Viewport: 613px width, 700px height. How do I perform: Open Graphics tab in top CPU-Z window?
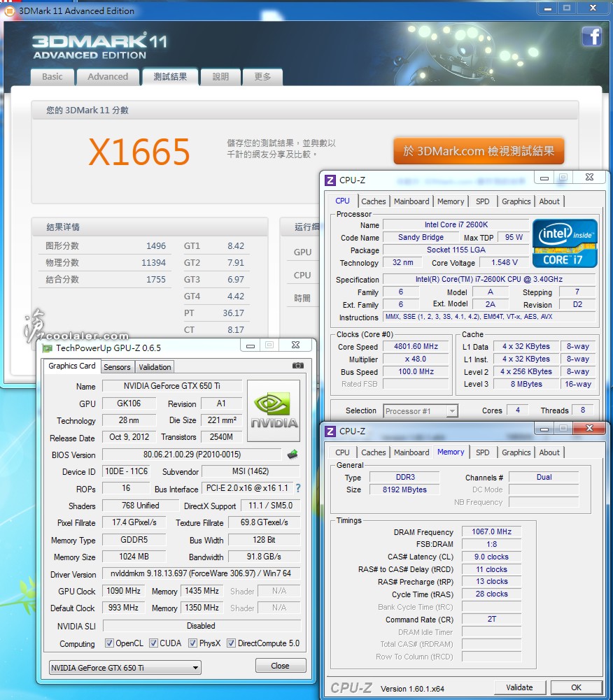coord(516,201)
